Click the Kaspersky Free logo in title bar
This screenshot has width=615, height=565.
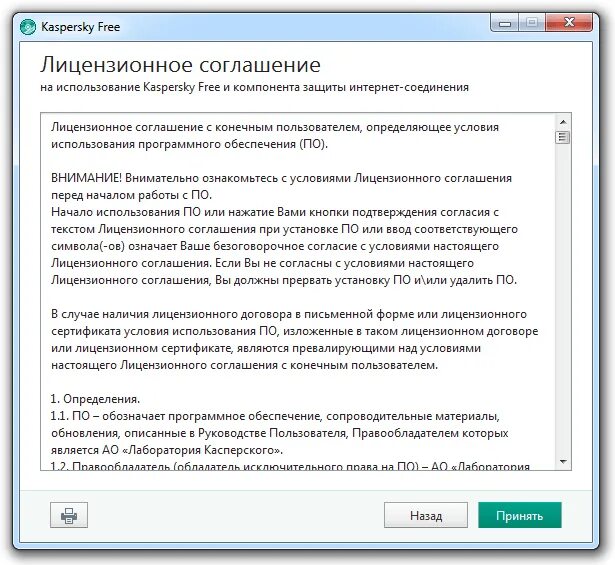click(28, 27)
